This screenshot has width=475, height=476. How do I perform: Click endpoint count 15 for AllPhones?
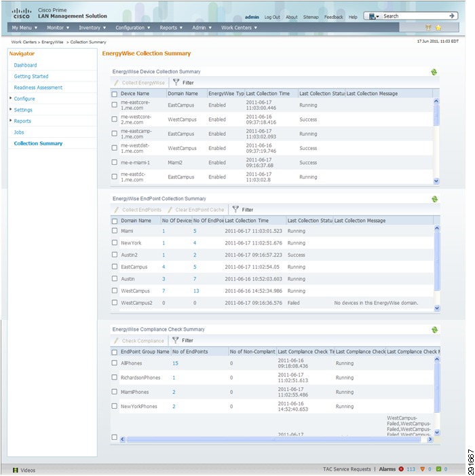[175, 363]
